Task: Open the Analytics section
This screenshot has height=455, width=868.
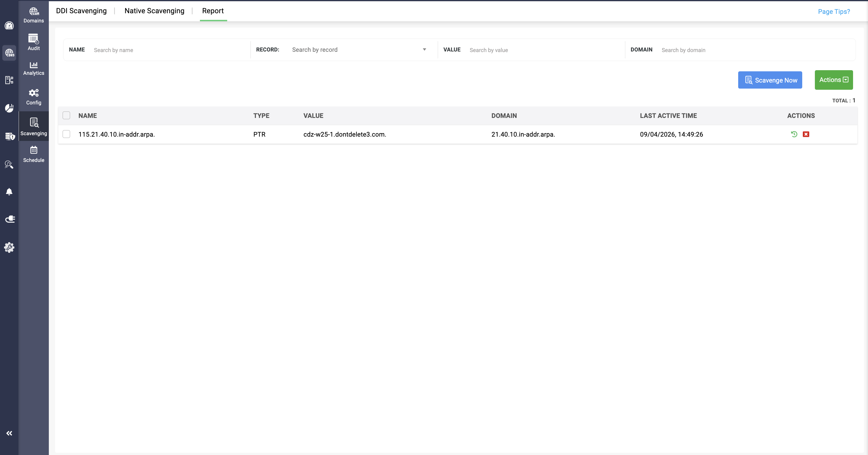Action: pyautogui.click(x=34, y=68)
